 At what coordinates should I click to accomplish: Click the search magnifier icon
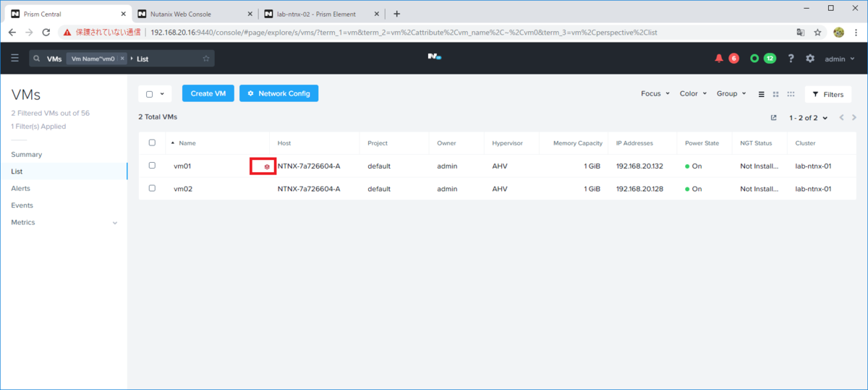36,59
